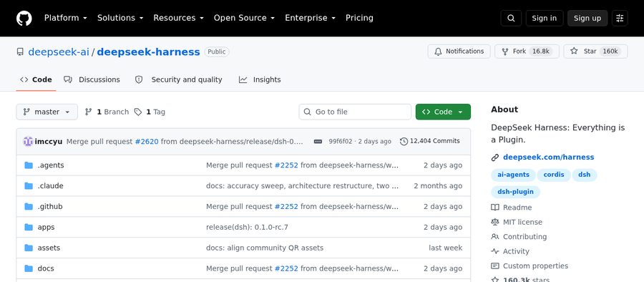This screenshot has width=644, height=282.
Task: Open the .agents folder icon
Action: (29, 165)
